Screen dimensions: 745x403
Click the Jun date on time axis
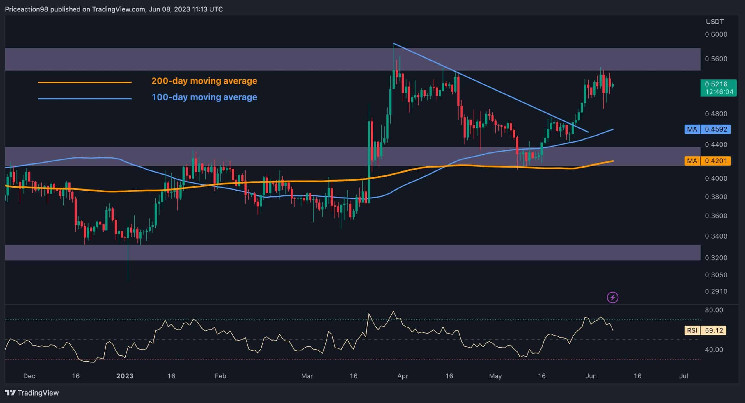[591, 376]
